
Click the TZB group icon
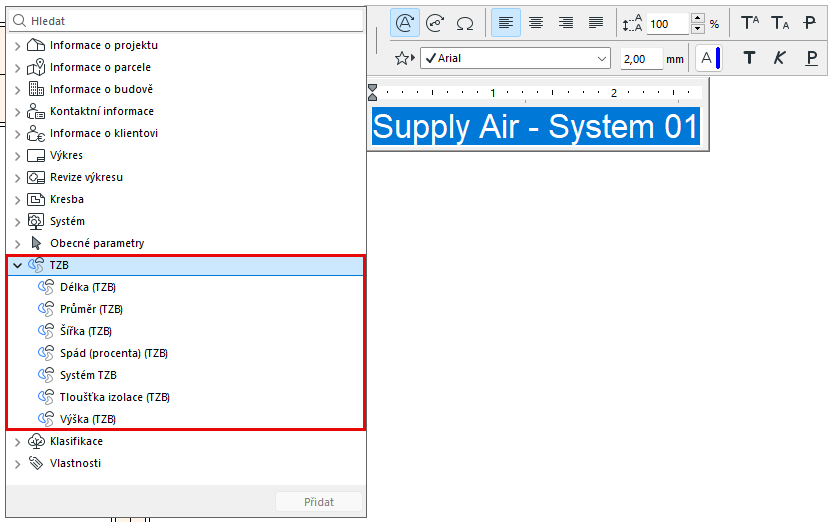tap(36, 265)
